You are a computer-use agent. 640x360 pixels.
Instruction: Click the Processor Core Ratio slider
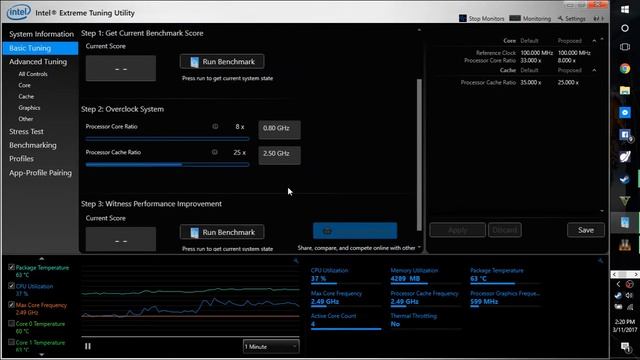pyautogui.click(x=167, y=139)
